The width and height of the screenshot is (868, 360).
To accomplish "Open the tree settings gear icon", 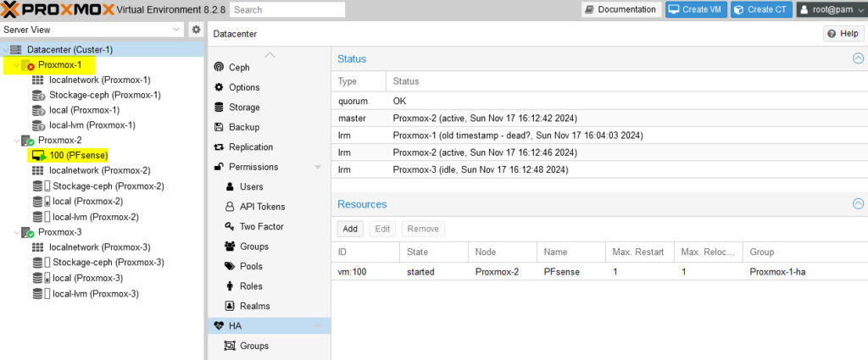I will click(x=196, y=30).
